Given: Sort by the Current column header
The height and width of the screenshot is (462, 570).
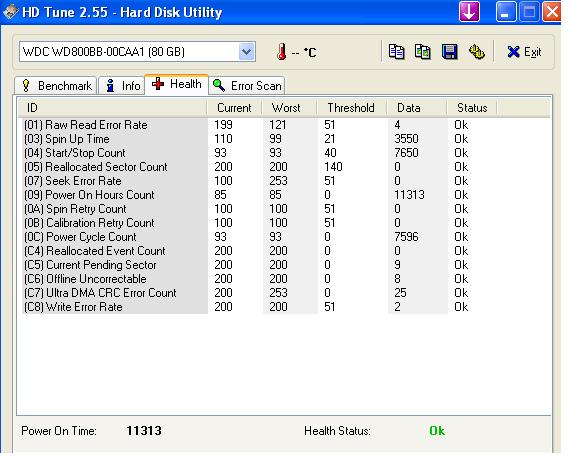Looking at the screenshot, I should point(234,108).
